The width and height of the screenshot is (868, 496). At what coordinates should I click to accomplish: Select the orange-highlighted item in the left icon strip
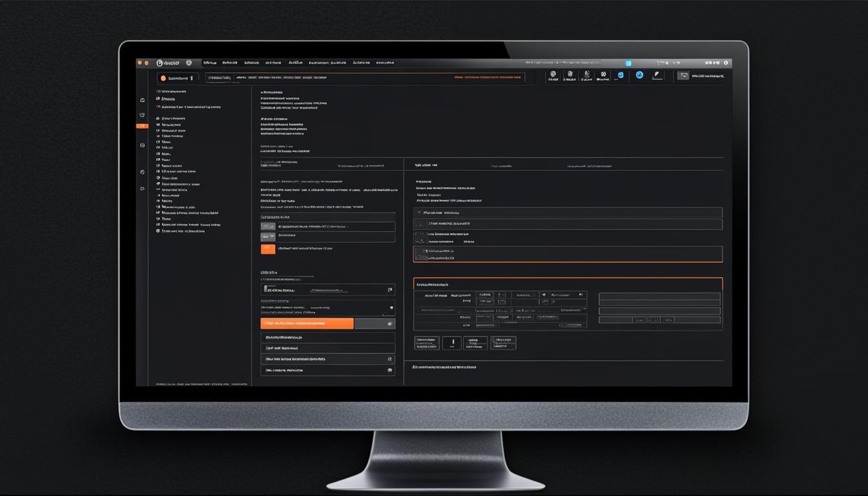point(141,126)
